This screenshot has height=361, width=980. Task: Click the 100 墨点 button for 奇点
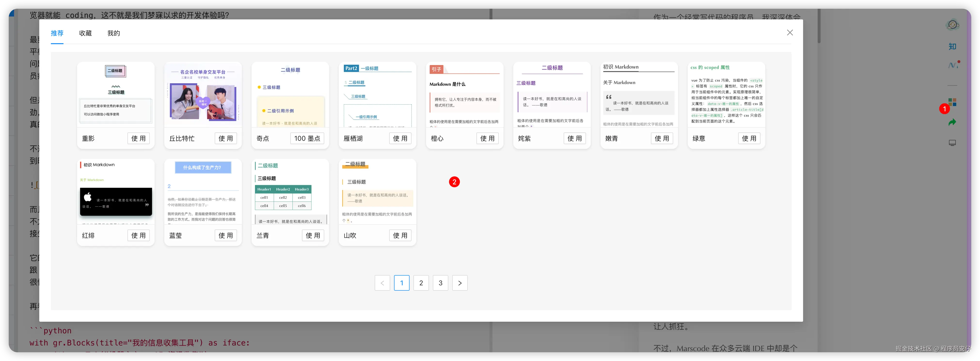(307, 138)
